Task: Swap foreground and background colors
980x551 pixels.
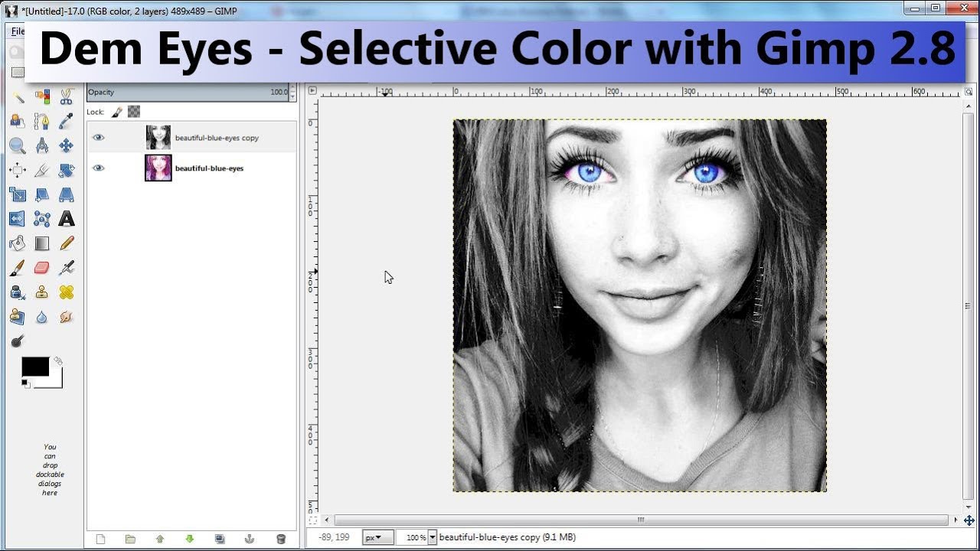Action: pyautogui.click(x=58, y=361)
